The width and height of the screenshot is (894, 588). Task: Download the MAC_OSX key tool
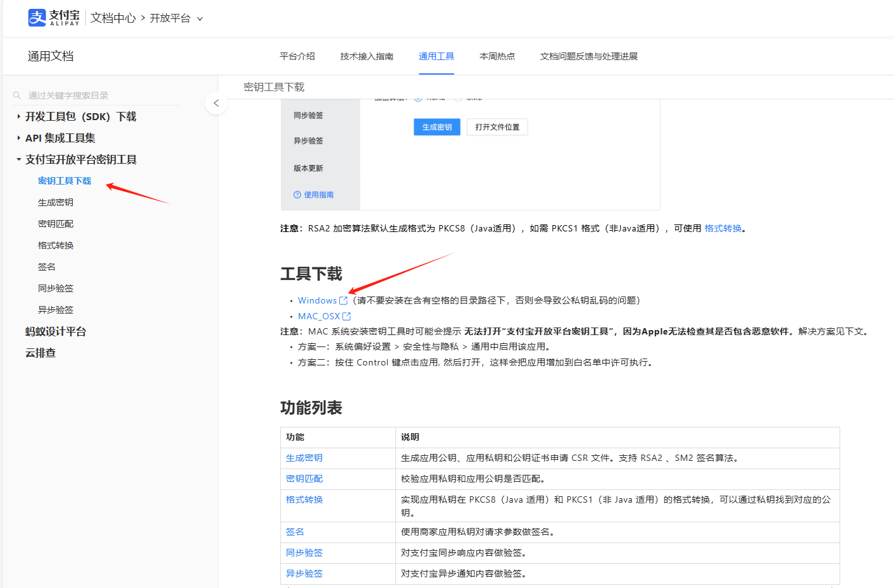tap(319, 316)
